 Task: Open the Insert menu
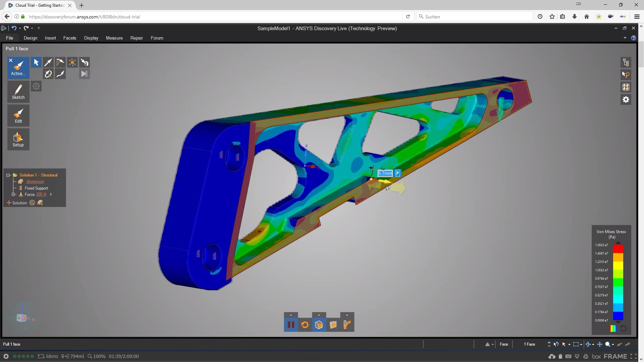(x=50, y=38)
